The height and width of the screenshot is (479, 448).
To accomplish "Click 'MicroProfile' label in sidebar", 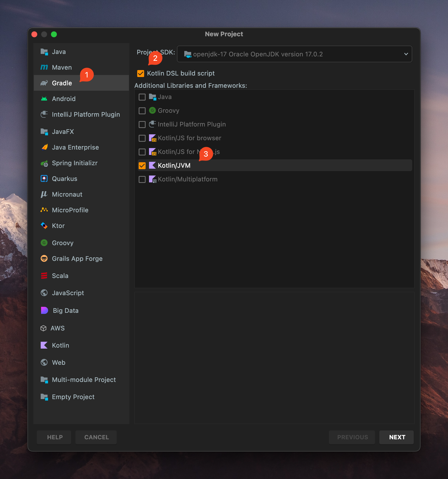I will click(70, 210).
